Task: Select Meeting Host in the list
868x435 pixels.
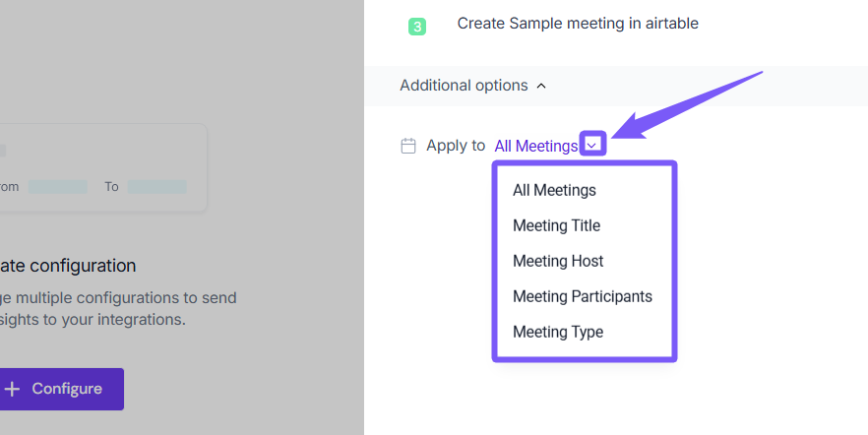Action: (x=558, y=261)
